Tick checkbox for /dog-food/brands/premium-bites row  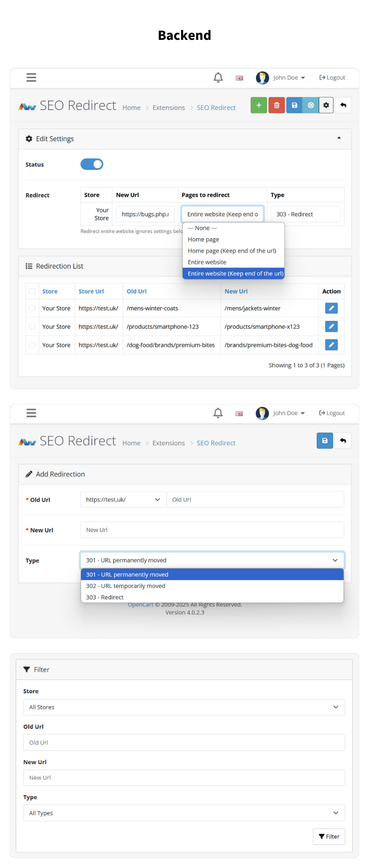point(32,345)
